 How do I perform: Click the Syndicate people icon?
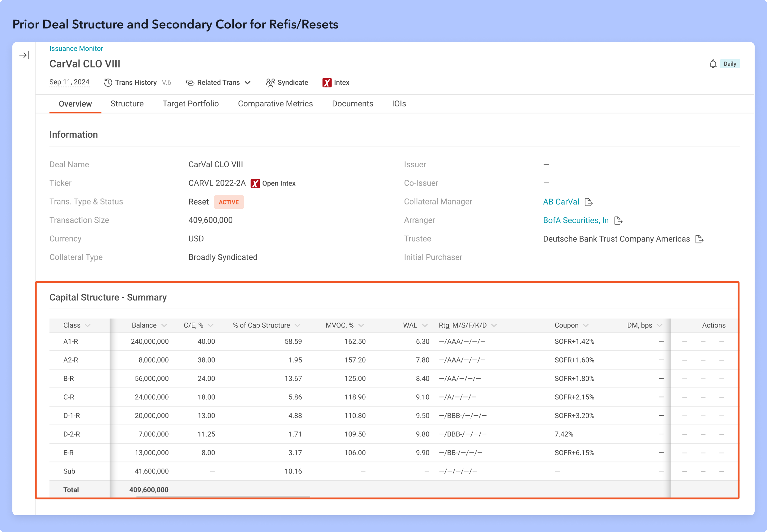click(270, 83)
